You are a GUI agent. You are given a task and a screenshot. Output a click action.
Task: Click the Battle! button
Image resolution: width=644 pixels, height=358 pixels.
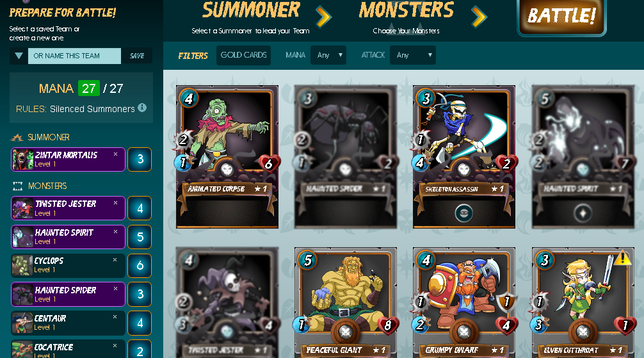(x=561, y=17)
